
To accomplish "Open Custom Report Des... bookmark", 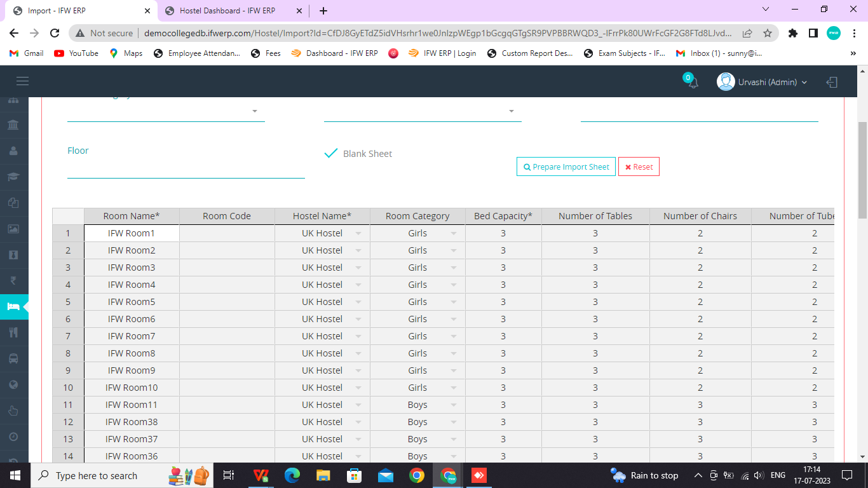I will (530, 53).
